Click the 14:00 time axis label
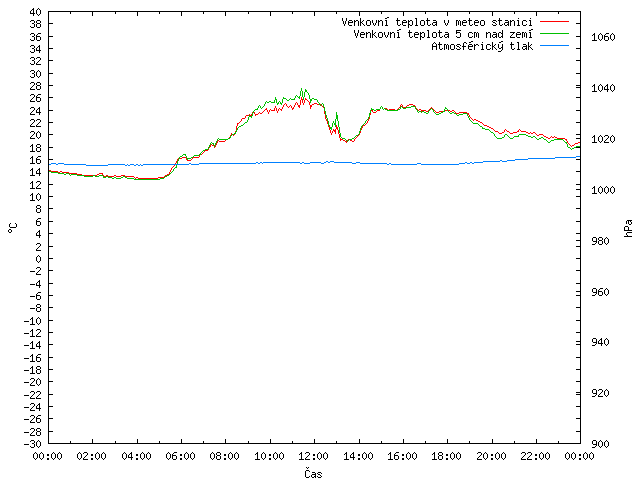 tap(358, 456)
